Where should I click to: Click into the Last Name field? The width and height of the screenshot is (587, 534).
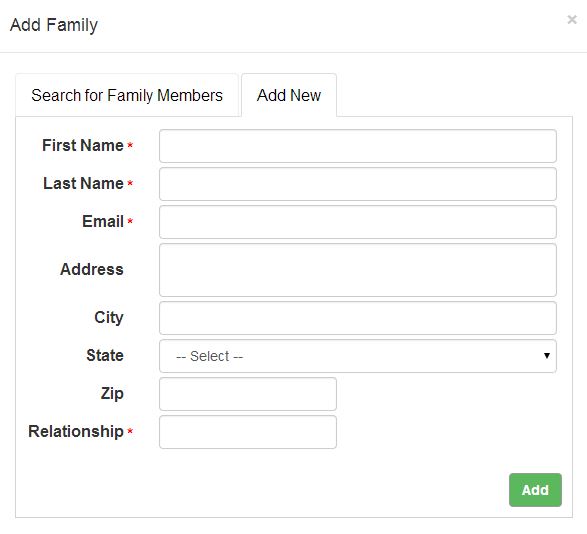[x=358, y=184]
